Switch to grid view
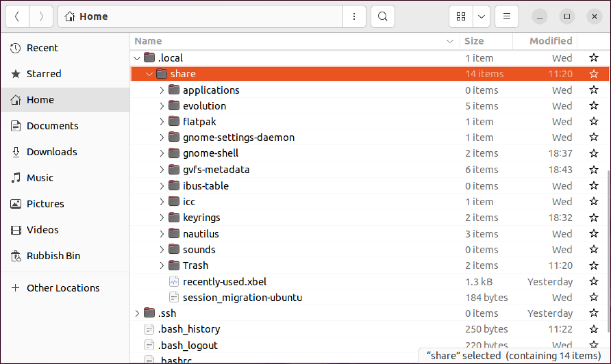The width and height of the screenshot is (611, 364). pos(461,16)
